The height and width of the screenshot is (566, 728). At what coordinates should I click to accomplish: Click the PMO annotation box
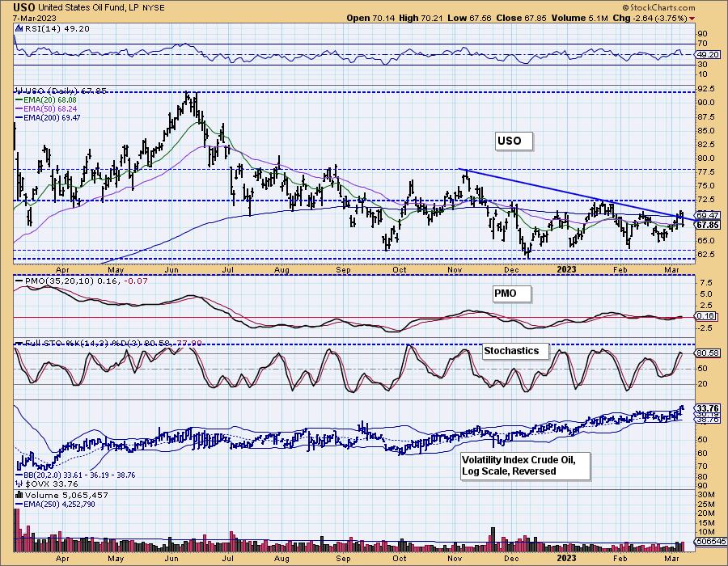pos(511,294)
